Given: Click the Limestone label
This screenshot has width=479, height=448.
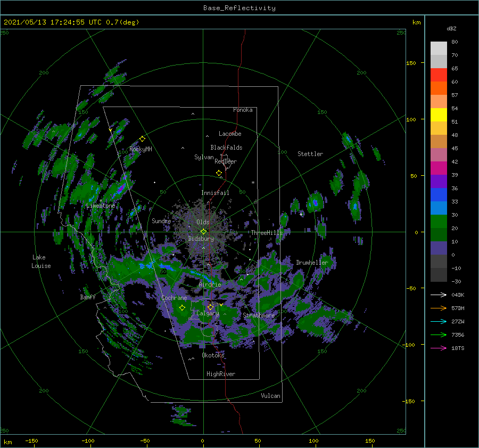Looking at the screenshot, I should (101, 206).
